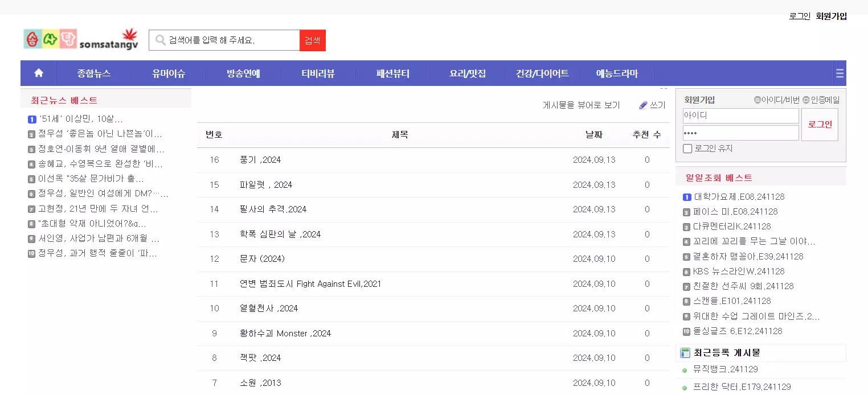Open the 종합뉴스 menu
The image size is (868, 395).
94,73
